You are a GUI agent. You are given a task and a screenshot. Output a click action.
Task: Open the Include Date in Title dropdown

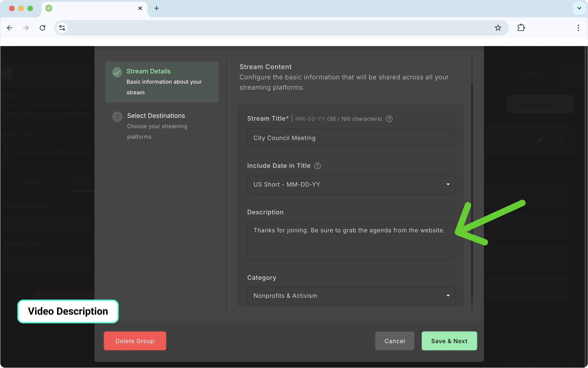[x=351, y=185]
